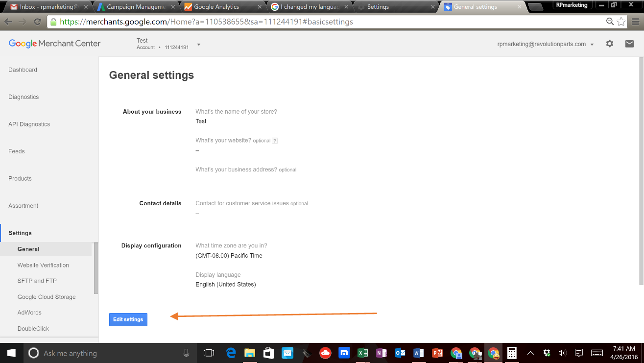This screenshot has height=363, width=644.
Task: Open the Maxthon browser taskbar icon
Action: 344,353
